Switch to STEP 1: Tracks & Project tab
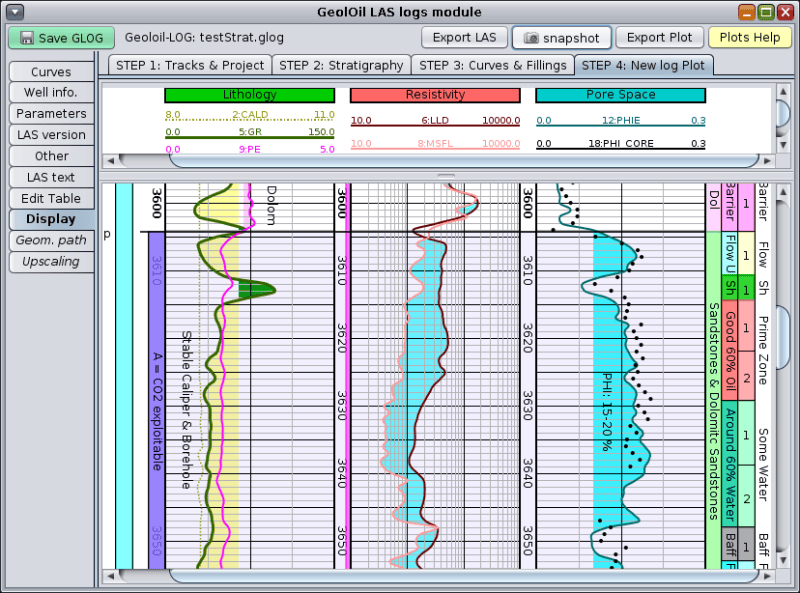The height and width of the screenshot is (593, 800). (190, 65)
